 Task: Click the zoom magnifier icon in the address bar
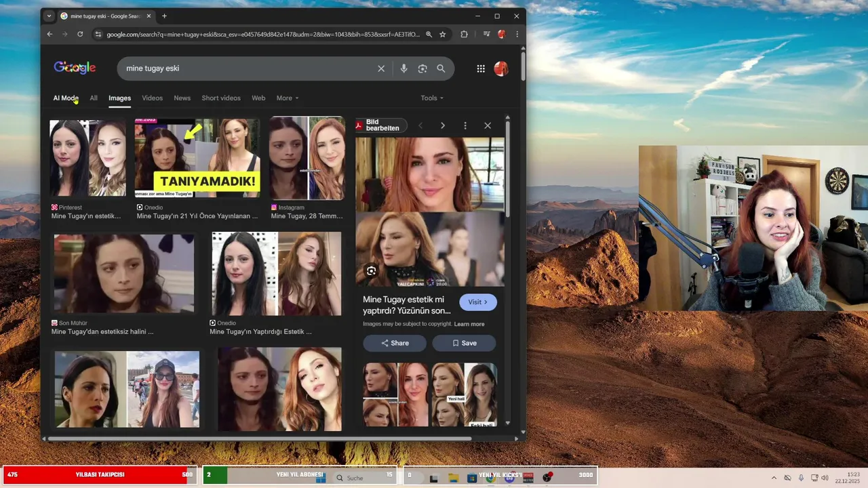429,34
